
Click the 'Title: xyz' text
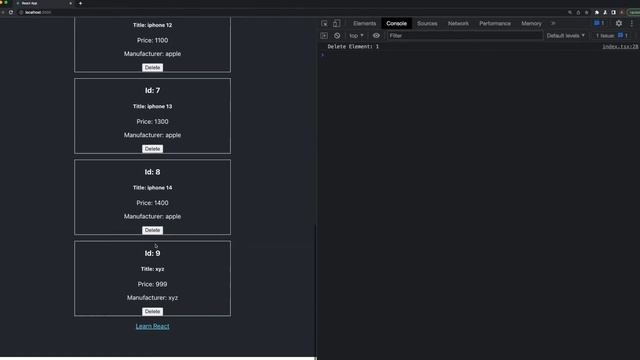tap(152, 269)
